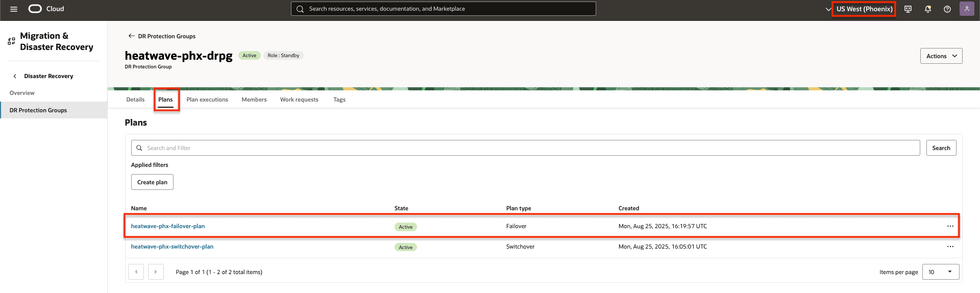Switch to the Plans tab
This screenshot has height=293, width=980.
coord(165,100)
